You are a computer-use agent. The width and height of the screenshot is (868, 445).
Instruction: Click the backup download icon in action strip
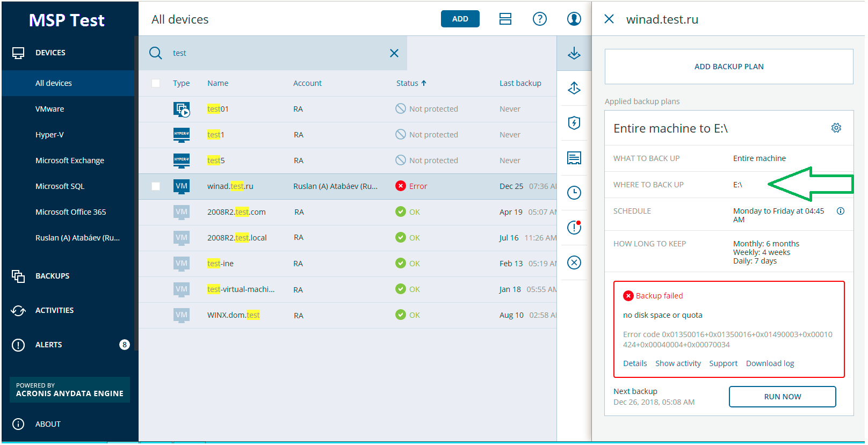(574, 53)
